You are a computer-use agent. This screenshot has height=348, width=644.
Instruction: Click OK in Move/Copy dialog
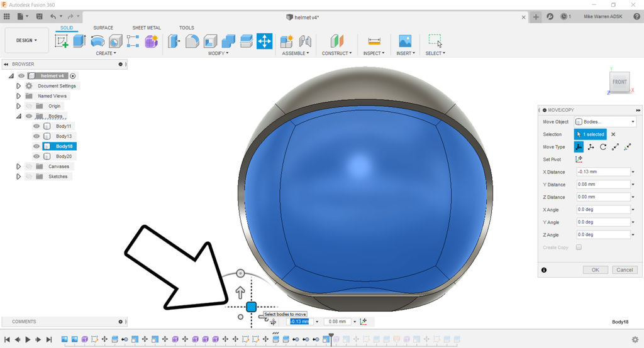click(595, 270)
